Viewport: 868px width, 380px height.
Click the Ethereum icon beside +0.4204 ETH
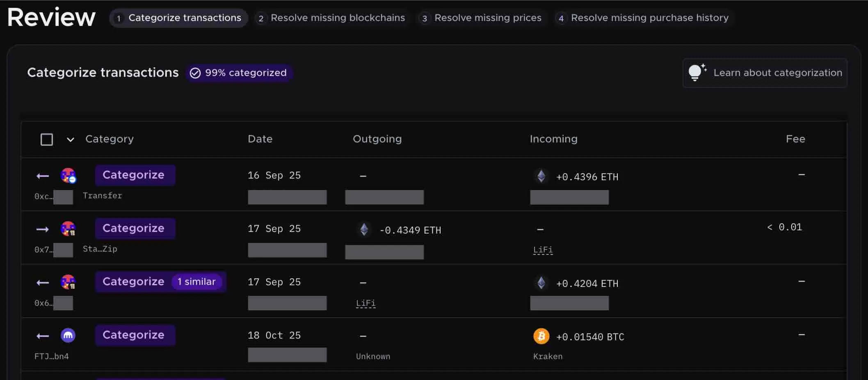541,283
